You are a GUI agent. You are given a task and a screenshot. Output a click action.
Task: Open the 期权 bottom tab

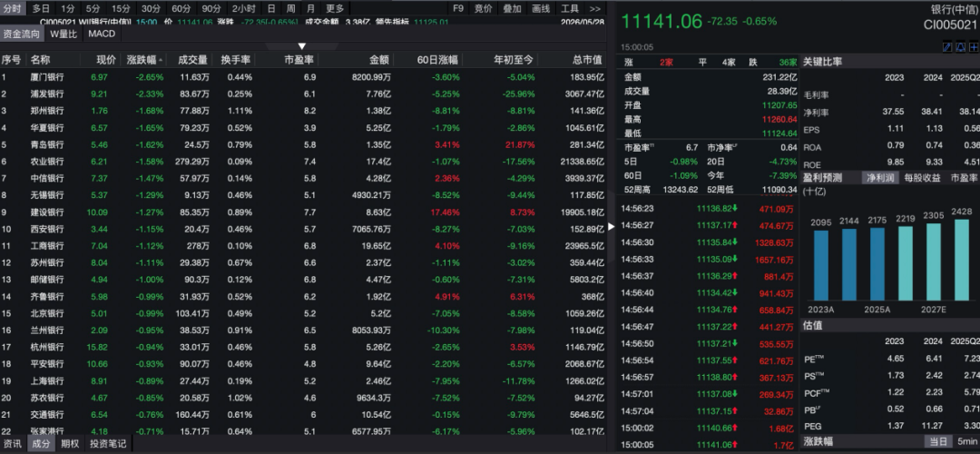pyautogui.click(x=69, y=444)
